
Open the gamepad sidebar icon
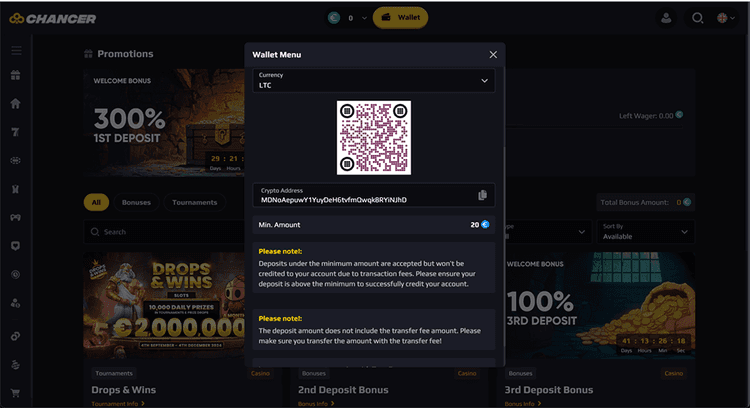pos(16,218)
